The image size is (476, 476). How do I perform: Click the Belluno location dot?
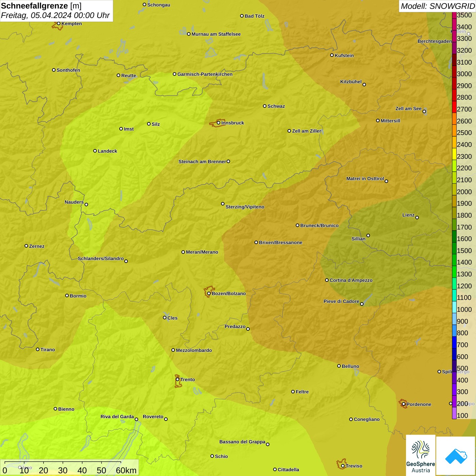[339, 366]
